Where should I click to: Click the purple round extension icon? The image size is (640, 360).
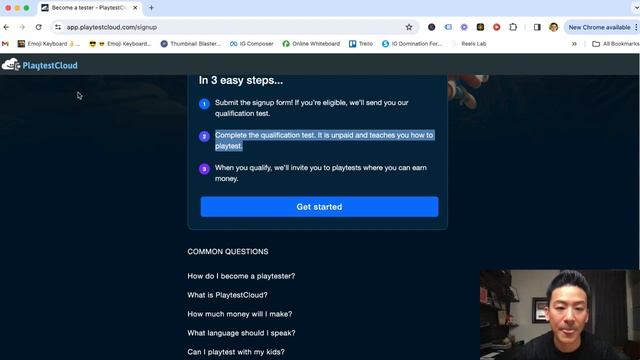click(464, 27)
